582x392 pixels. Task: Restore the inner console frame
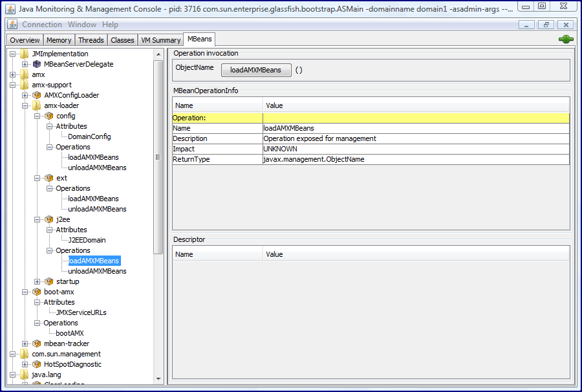pos(546,25)
